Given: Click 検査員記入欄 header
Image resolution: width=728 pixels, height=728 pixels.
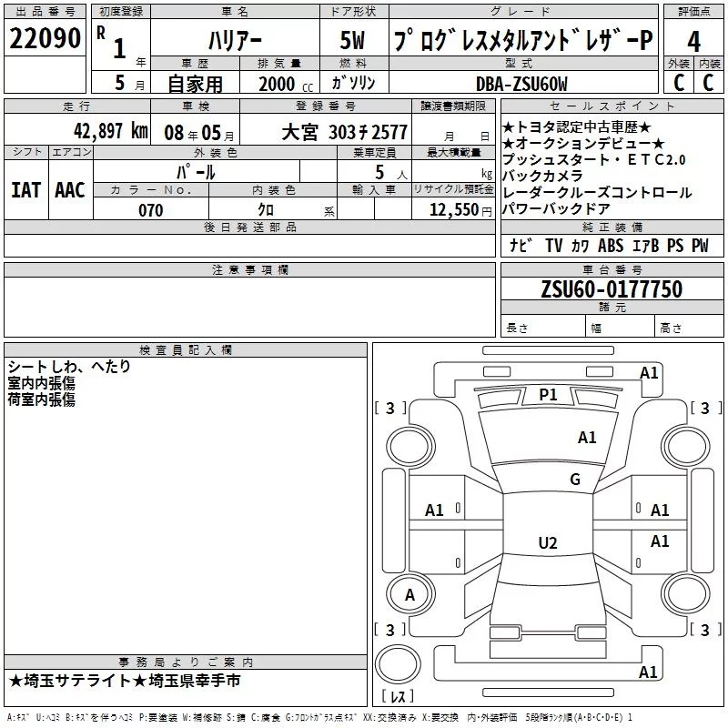Looking at the screenshot, I should (186, 350).
